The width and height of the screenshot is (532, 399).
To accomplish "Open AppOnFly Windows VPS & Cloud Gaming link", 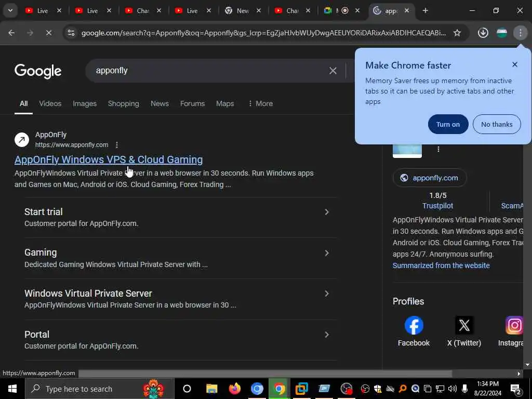I will point(109,159).
